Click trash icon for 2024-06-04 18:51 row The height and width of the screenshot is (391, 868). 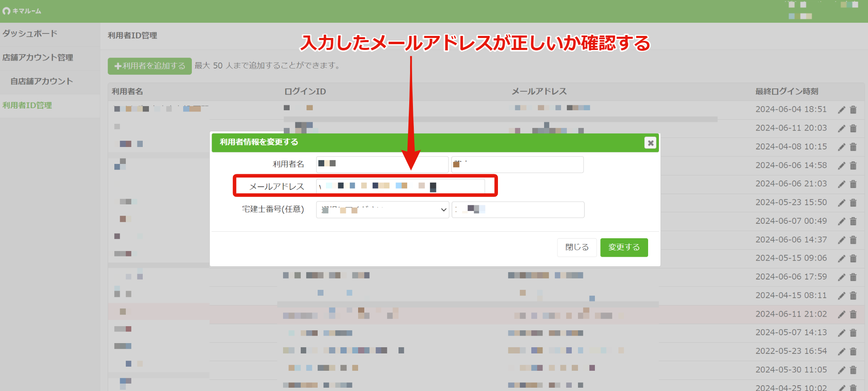853,110
